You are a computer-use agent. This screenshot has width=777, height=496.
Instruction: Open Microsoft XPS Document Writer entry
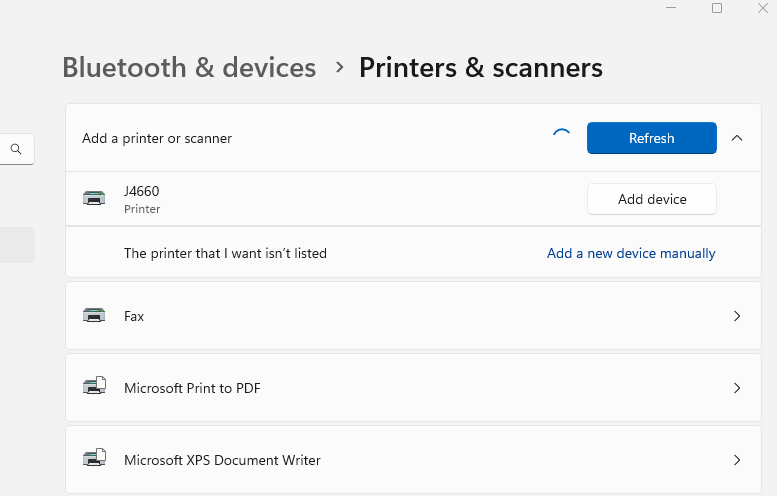tap(413, 459)
